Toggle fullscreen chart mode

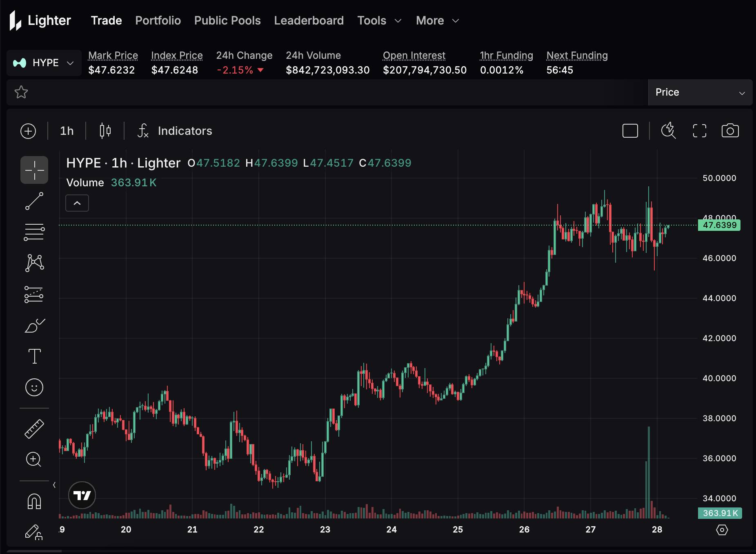pyautogui.click(x=699, y=131)
